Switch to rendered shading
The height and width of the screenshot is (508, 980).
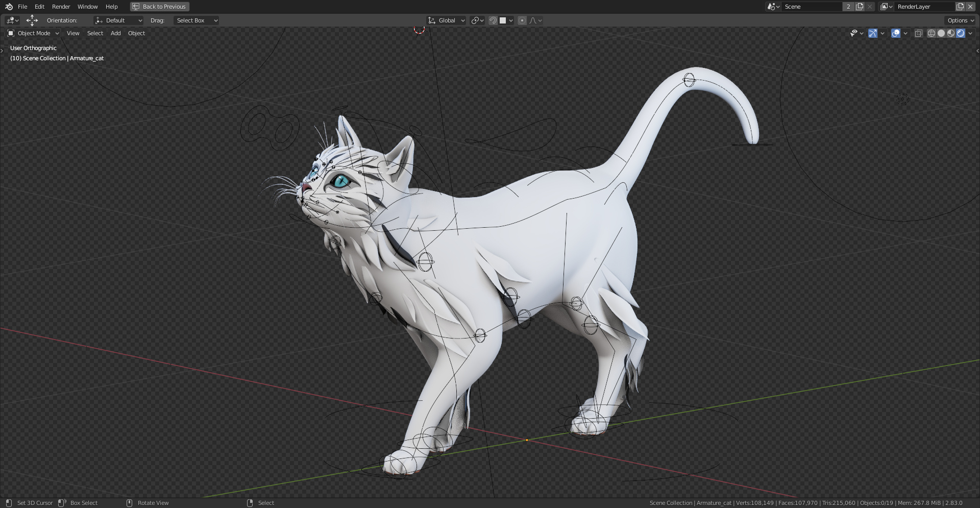(x=961, y=33)
